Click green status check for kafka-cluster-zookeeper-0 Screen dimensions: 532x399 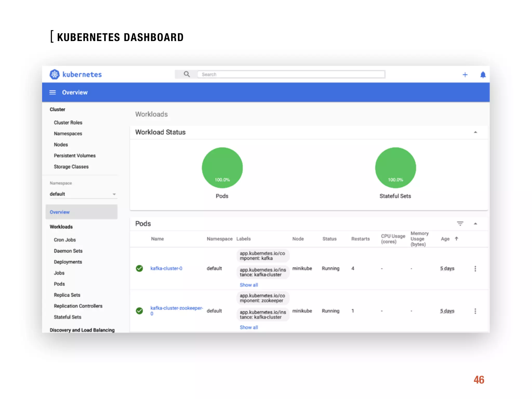(139, 311)
